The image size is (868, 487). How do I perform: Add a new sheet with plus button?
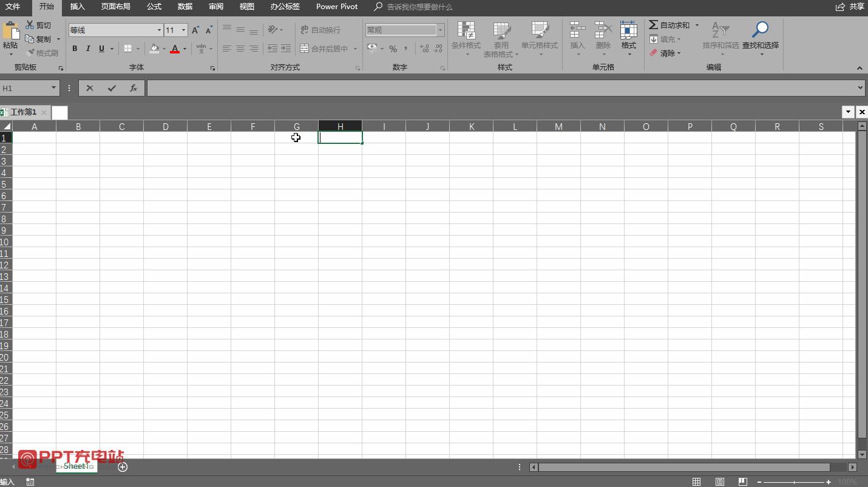[123, 467]
